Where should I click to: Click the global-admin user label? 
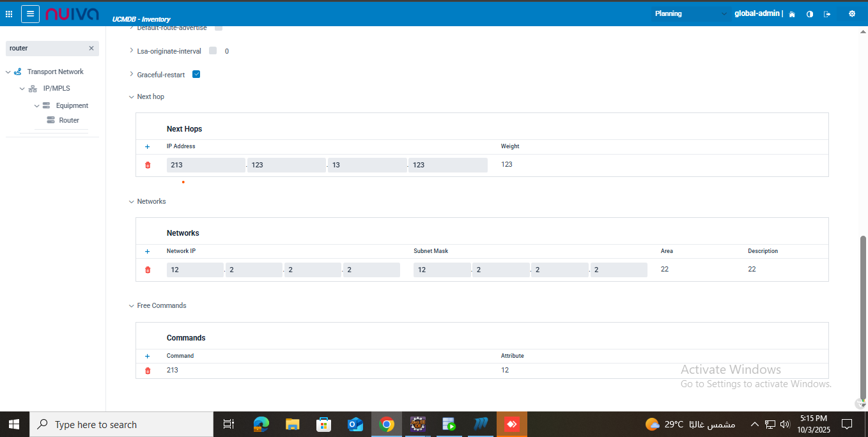757,13
